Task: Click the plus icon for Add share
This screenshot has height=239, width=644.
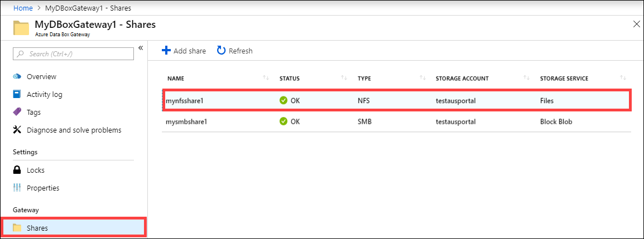Action: tap(166, 51)
